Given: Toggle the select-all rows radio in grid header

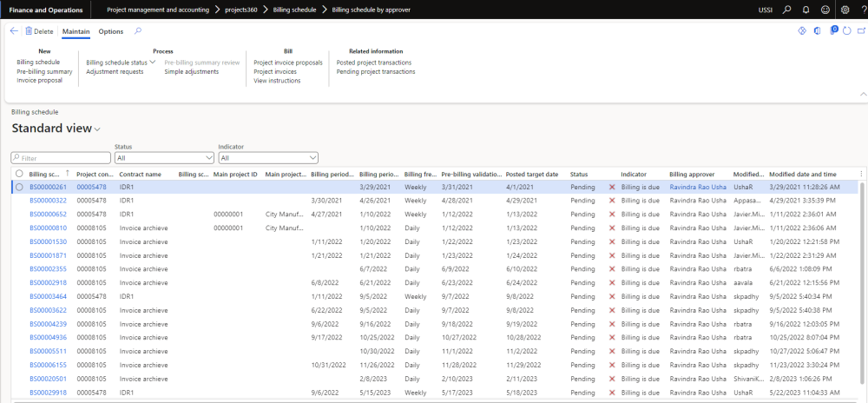Looking at the screenshot, I should pyautogui.click(x=19, y=174).
